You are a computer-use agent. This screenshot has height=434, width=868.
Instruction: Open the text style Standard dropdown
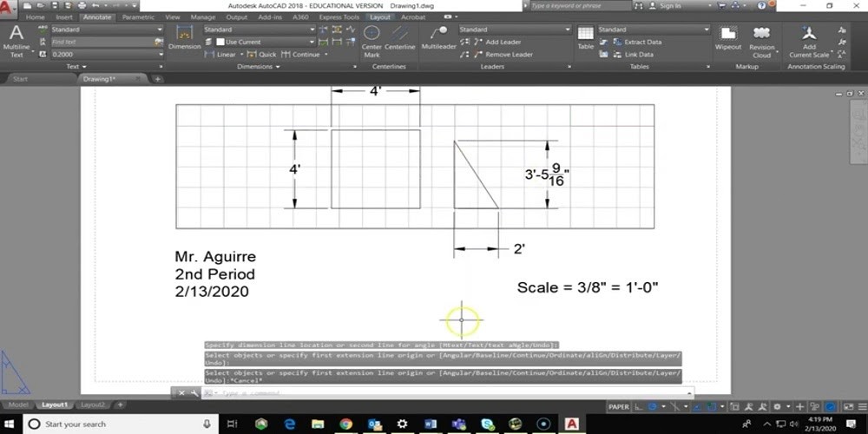[x=106, y=30]
